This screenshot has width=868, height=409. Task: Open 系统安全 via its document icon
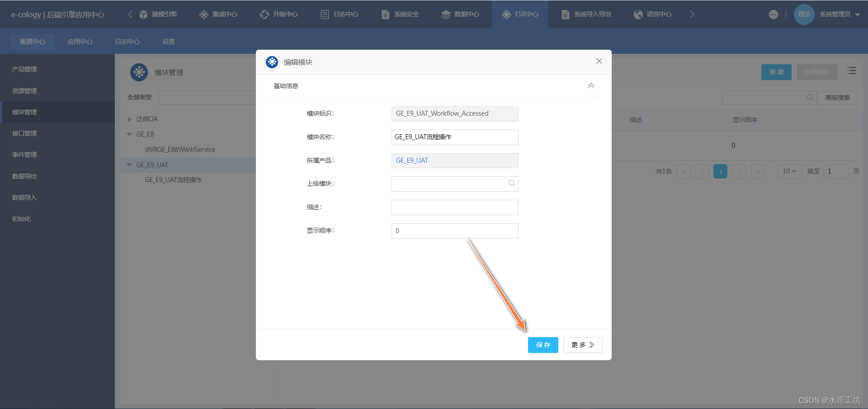tap(385, 14)
